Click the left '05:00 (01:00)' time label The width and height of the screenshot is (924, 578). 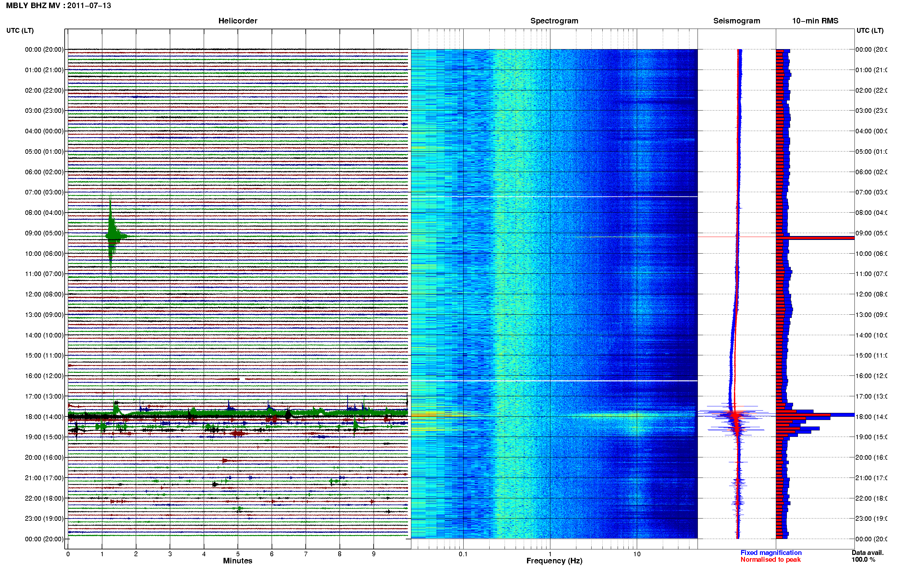[x=44, y=151]
